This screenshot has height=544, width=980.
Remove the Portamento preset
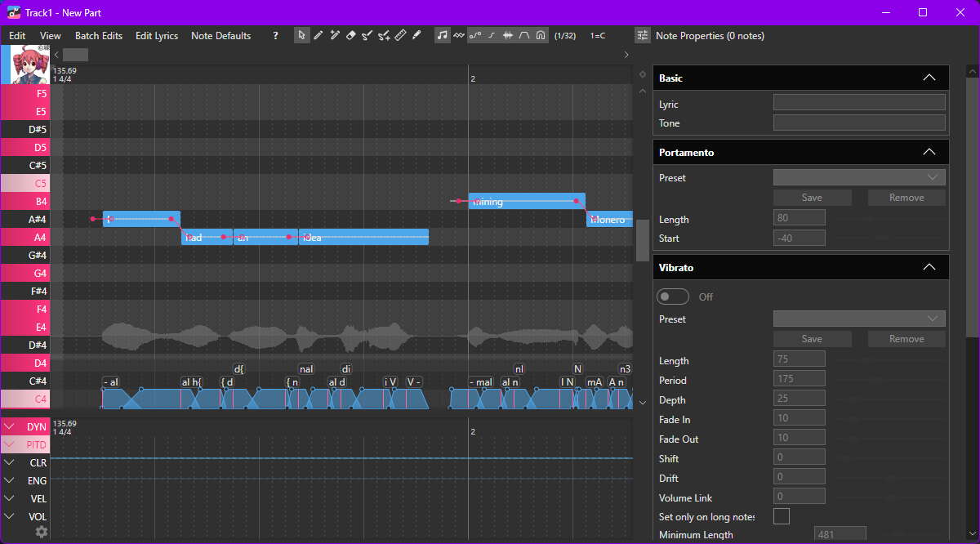pos(906,197)
